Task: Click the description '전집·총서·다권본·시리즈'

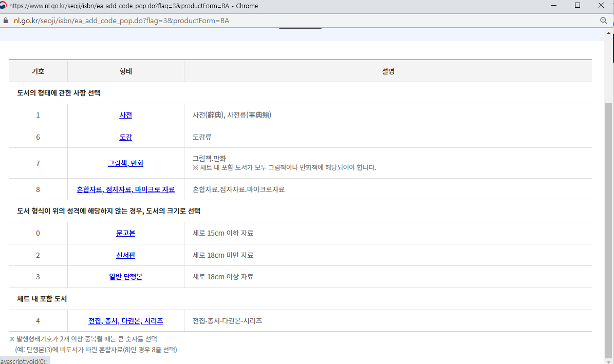Action: click(x=227, y=321)
